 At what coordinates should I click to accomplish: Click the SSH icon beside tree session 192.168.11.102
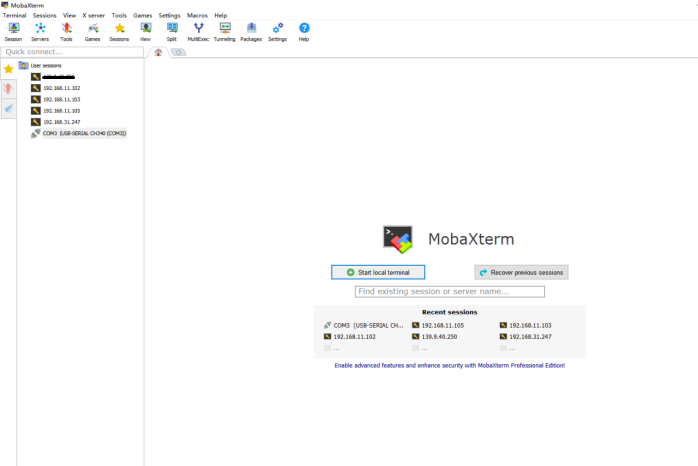pos(36,88)
